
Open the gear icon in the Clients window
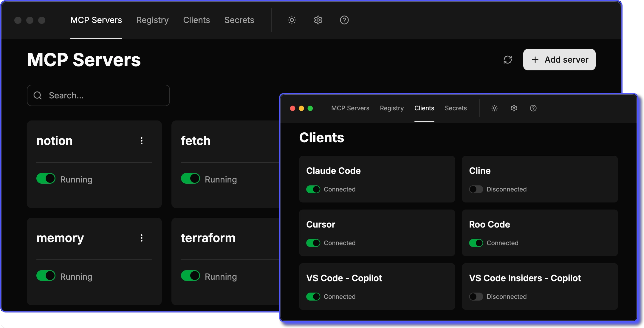(x=513, y=108)
